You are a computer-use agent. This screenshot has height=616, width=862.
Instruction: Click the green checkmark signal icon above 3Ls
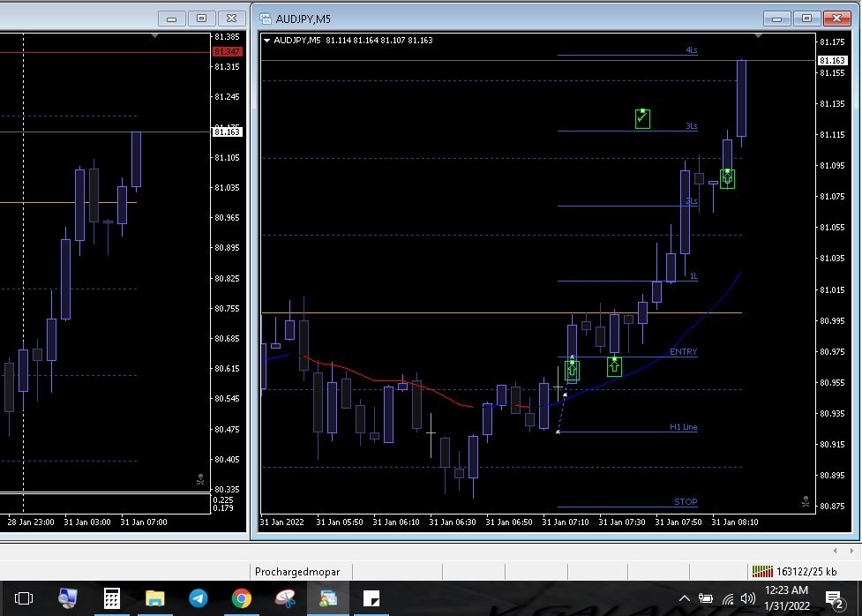pyautogui.click(x=642, y=118)
